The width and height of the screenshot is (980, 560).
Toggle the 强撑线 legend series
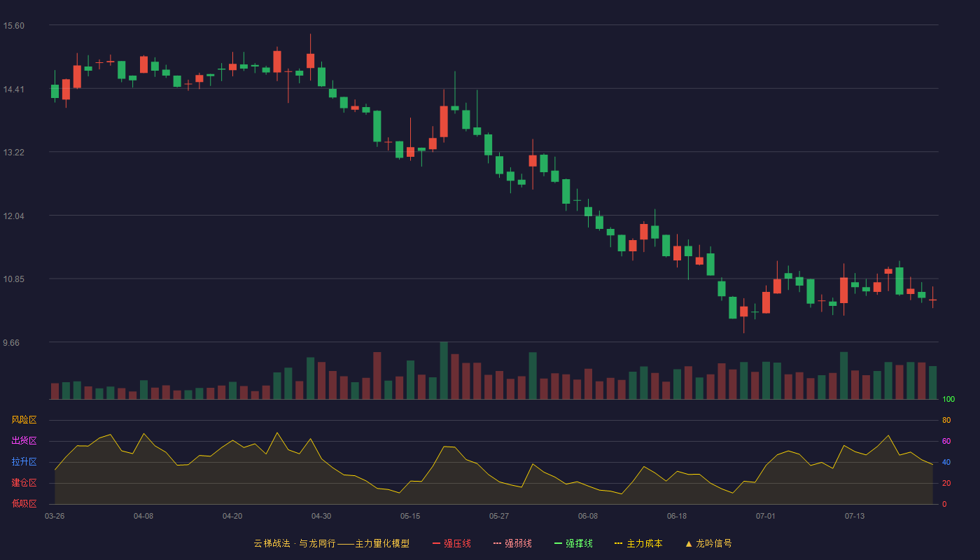pos(573,543)
